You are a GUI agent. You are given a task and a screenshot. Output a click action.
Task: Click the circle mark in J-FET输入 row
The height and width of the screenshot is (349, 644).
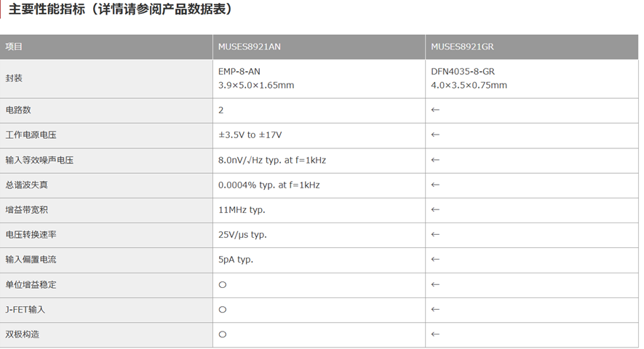[x=223, y=310]
